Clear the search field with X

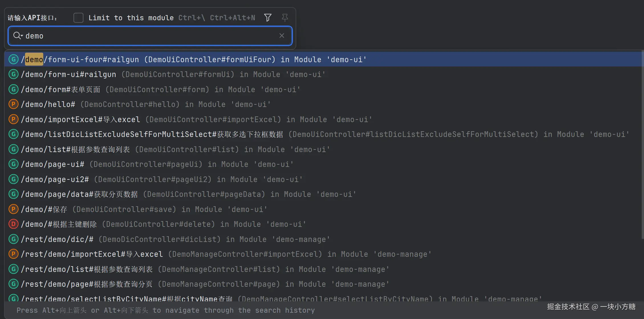pyautogui.click(x=282, y=36)
